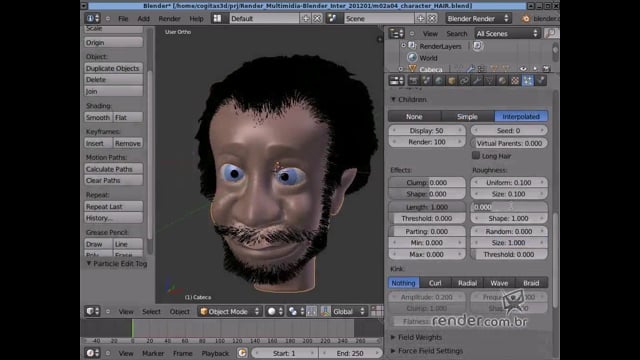
Task: Enable the Long Hair checkbox
Action: click(x=476, y=155)
